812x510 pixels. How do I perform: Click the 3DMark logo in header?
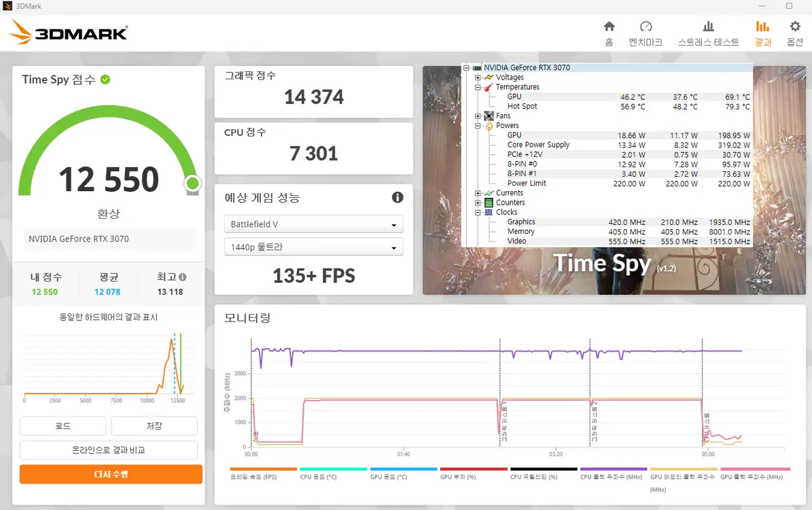69,32
